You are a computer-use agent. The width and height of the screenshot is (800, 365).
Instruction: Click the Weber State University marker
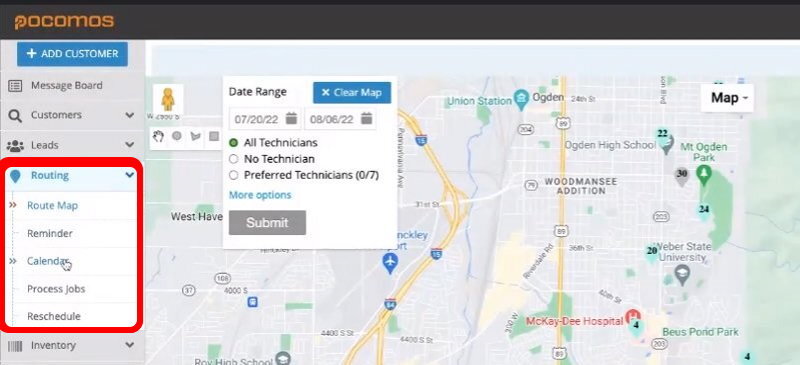[x=682, y=275]
